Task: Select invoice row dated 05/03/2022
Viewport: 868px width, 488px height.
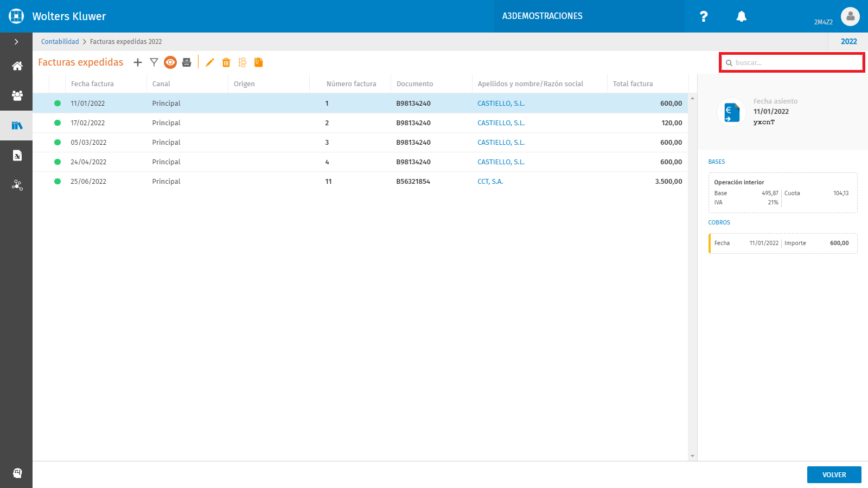Action: [360, 143]
